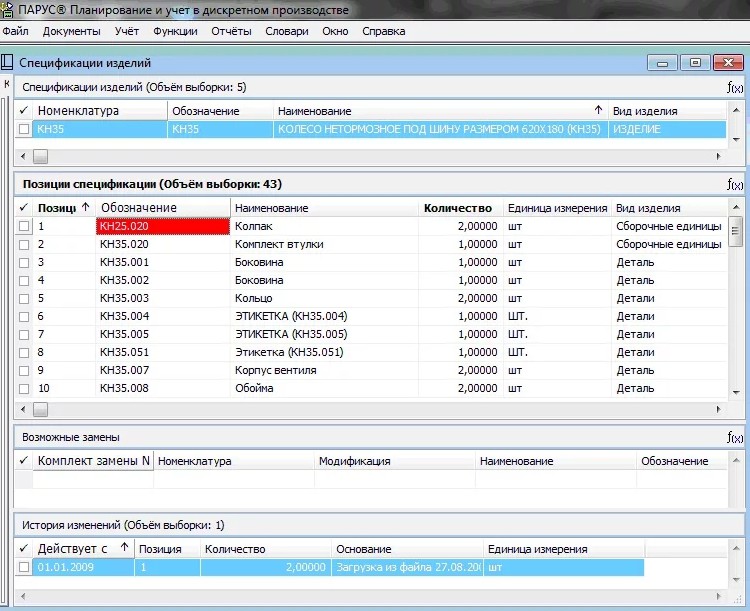The height and width of the screenshot is (611, 750).
Task: Open the Словари menu
Action: [x=286, y=31]
